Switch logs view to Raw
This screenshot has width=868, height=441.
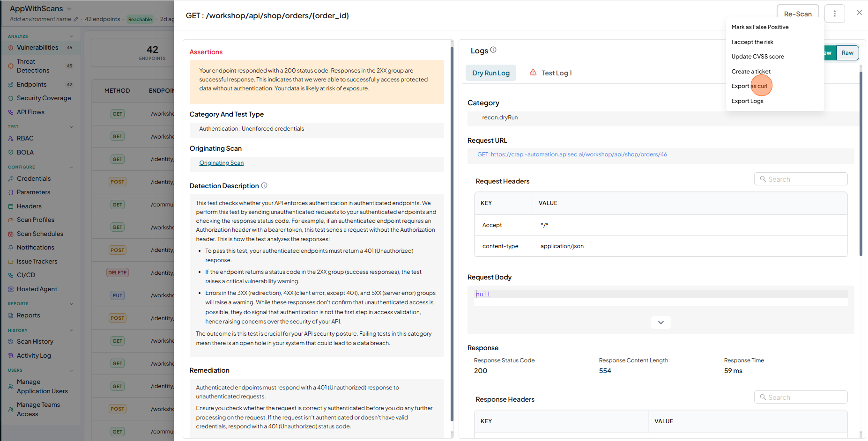(x=847, y=52)
